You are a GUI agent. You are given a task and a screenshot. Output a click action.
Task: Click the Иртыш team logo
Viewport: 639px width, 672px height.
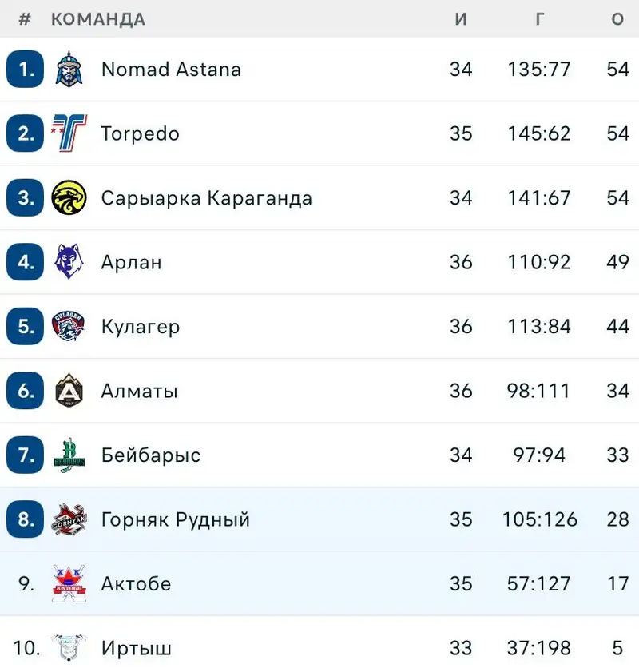pyautogui.click(x=69, y=647)
